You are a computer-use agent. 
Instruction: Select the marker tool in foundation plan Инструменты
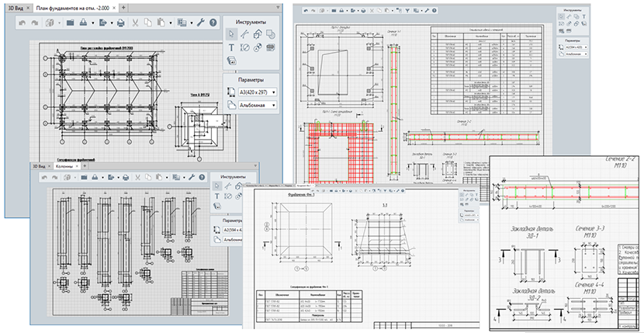258,47
